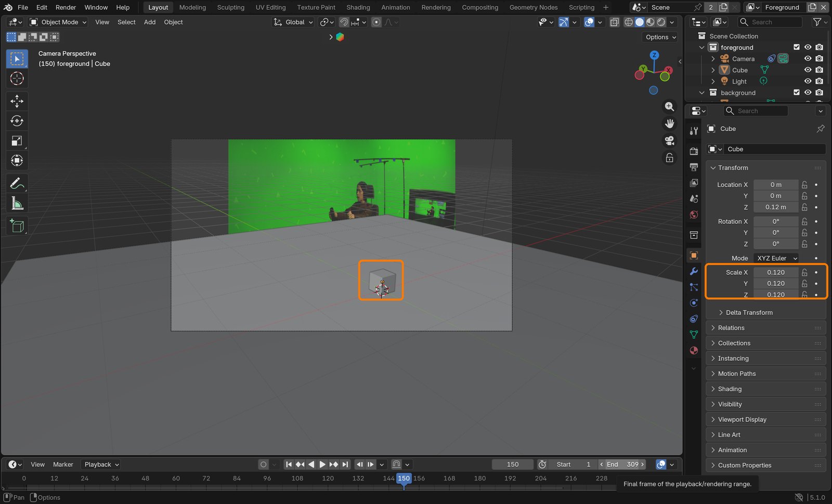This screenshot has width=832, height=504.
Task: Click the viewport pan hand icon
Action: point(669,124)
